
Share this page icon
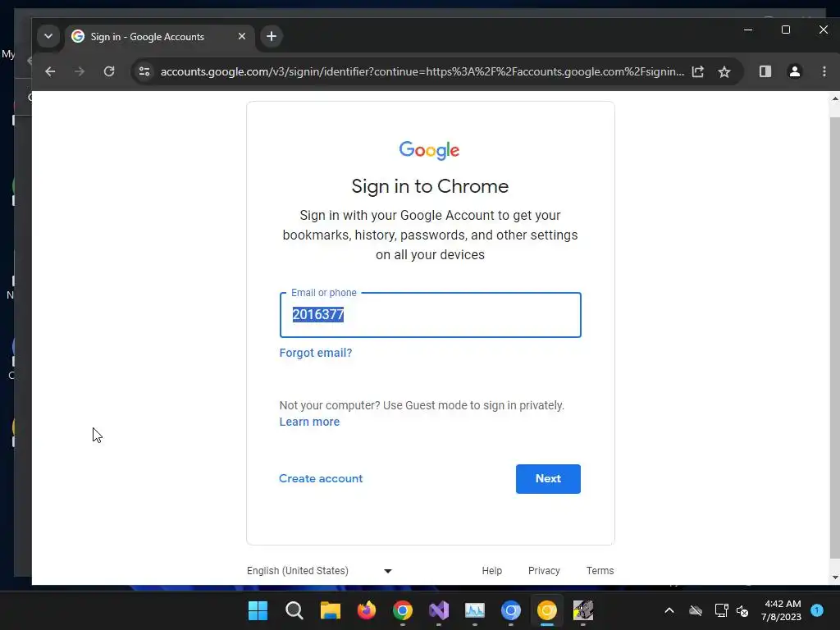(x=697, y=72)
